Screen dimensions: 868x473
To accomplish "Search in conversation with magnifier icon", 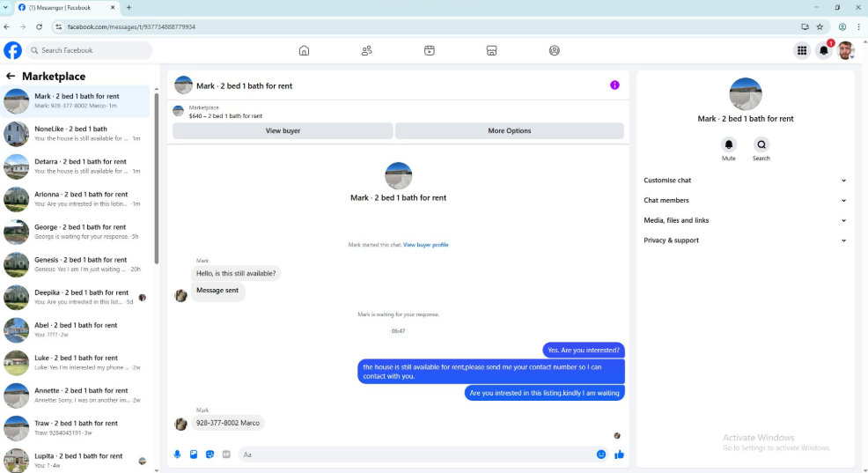I will click(x=761, y=144).
